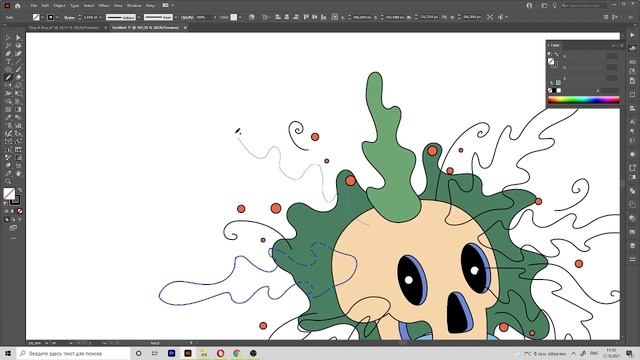
Task: Open Variable Width Profile dropdown
Action: [139, 17]
